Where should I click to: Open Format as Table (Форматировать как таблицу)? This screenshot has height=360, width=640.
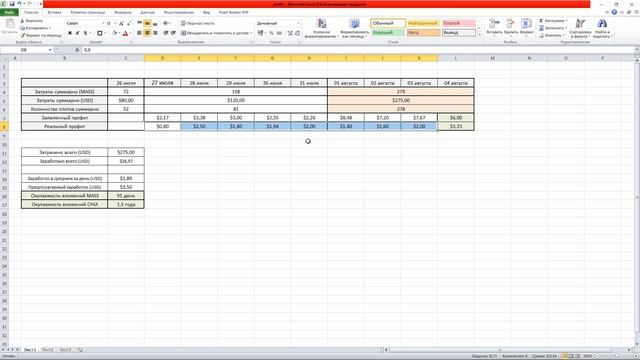point(355,29)
